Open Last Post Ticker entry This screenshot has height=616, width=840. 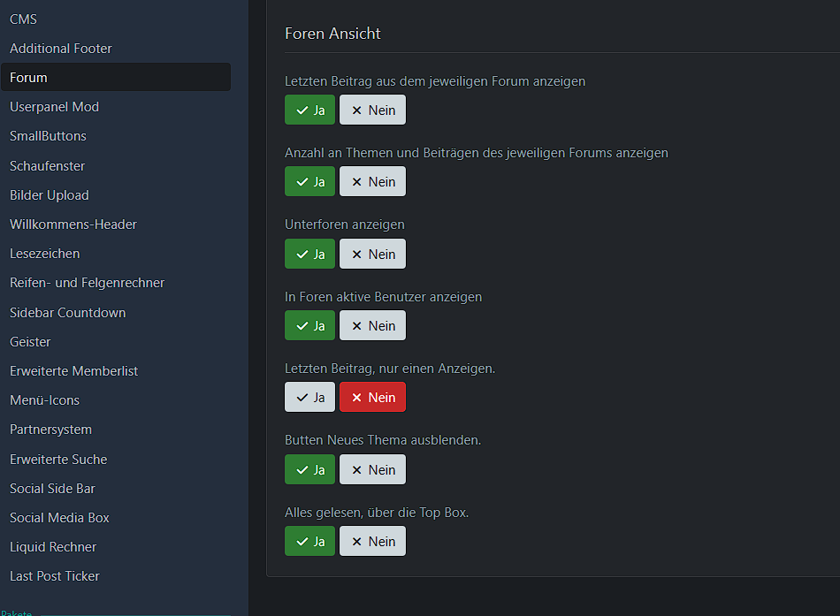pyautogui.click(x=55, y=576)
